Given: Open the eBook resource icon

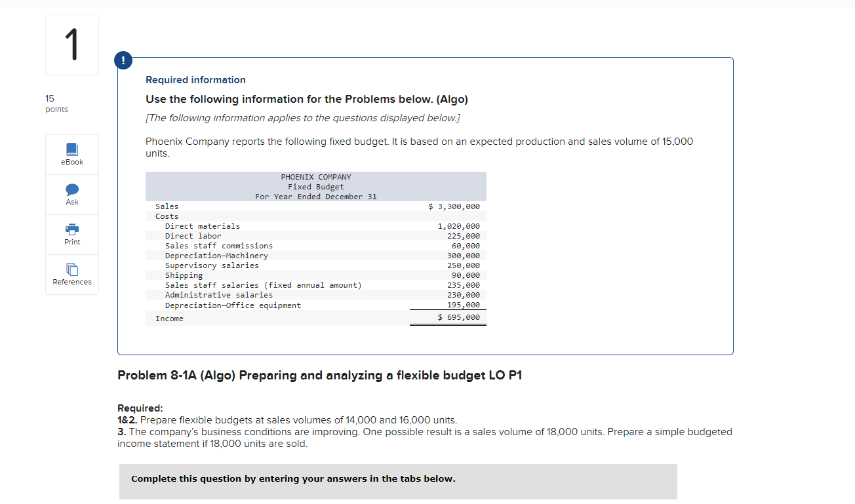Looking at the screenshot, I should (72, 149).
